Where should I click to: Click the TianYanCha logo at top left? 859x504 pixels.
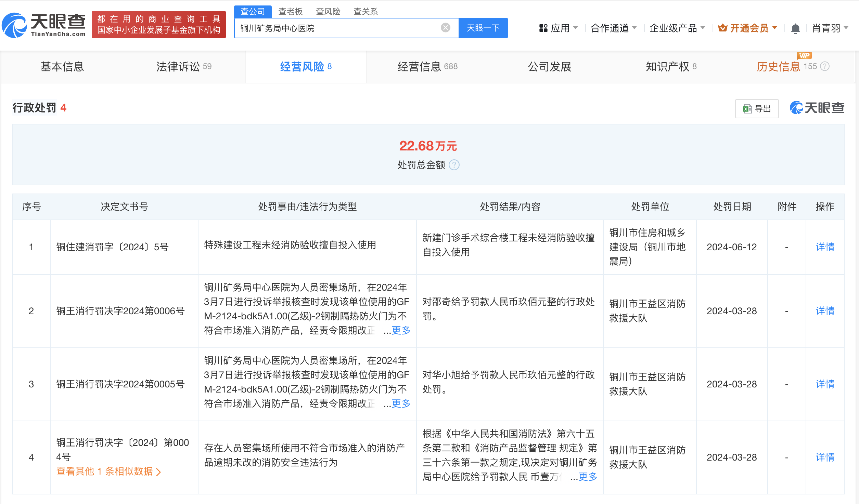pyautogui.click(x=44, y=25)
